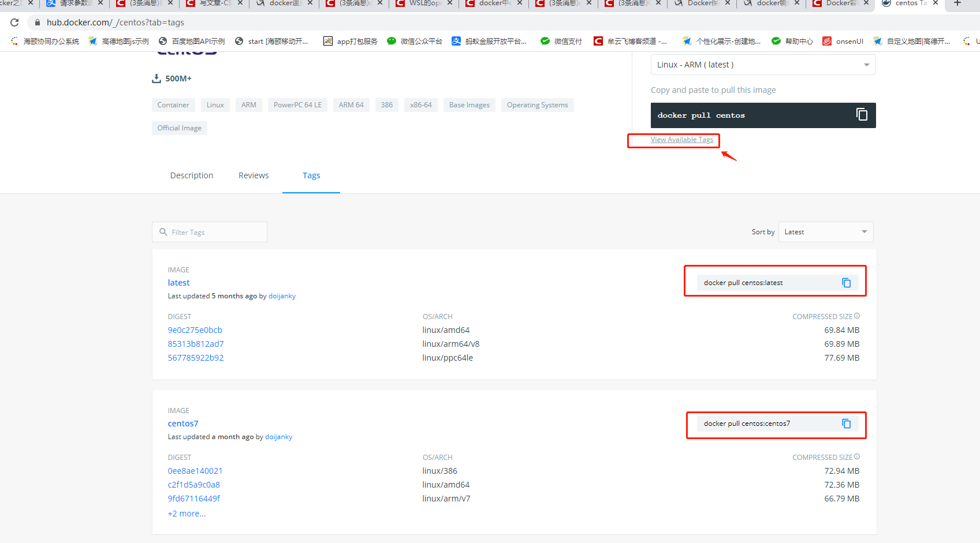The height and width of the screenshot is (543, 980).
Task: Click the site lock icon in address bar
Action: tap(38, 23)
